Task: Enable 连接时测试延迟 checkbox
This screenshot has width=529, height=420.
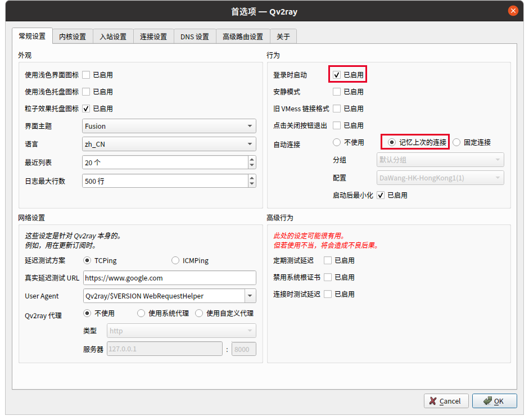Action: click(x=328, y=294)
